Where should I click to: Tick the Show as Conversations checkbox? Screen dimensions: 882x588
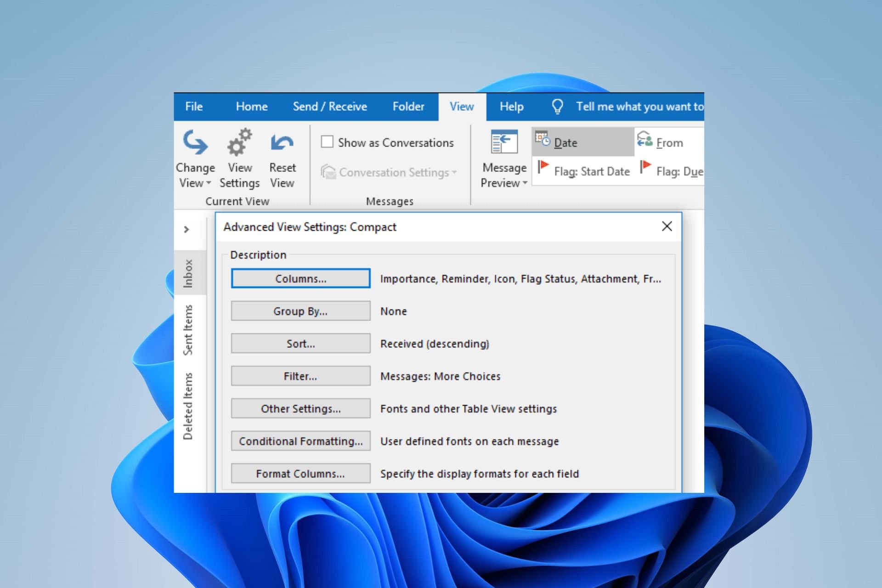pos(327,142)
